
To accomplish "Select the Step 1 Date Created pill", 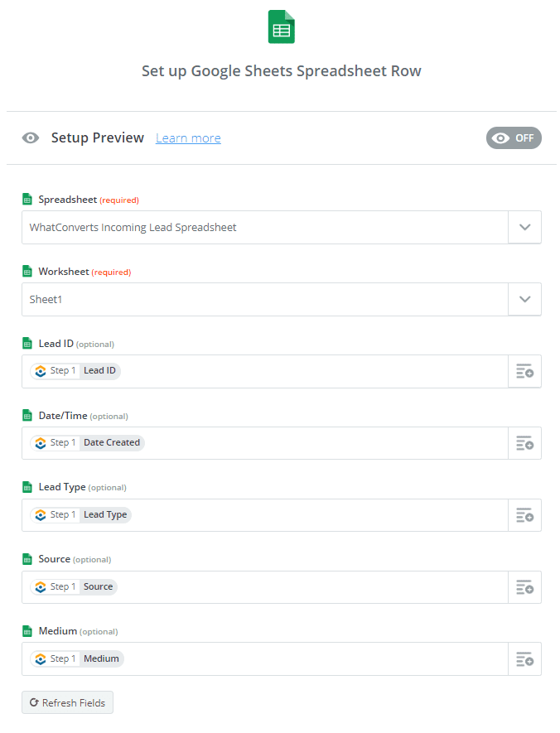I will click(x=88, y=442).
